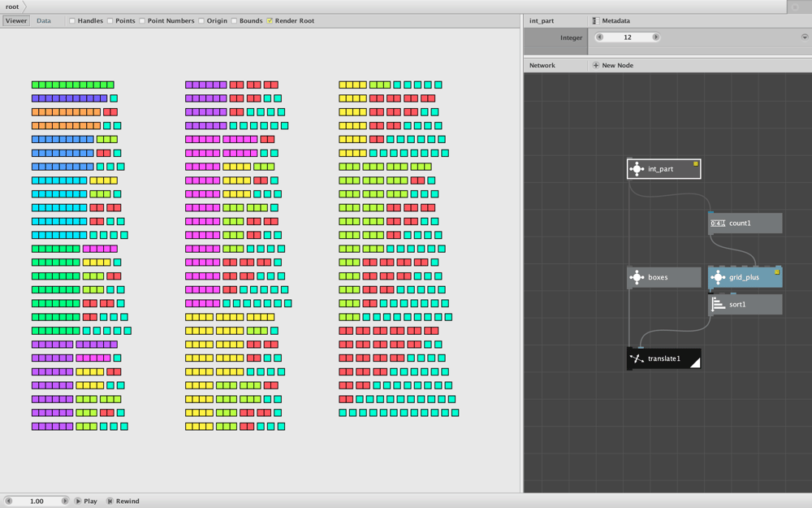Click the Integer parameter label
Viewport: 812px width, 508px height.
571,38
